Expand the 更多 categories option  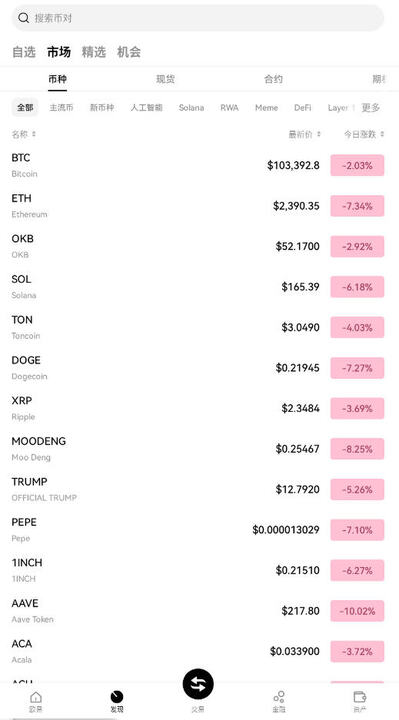coord(371,107)
